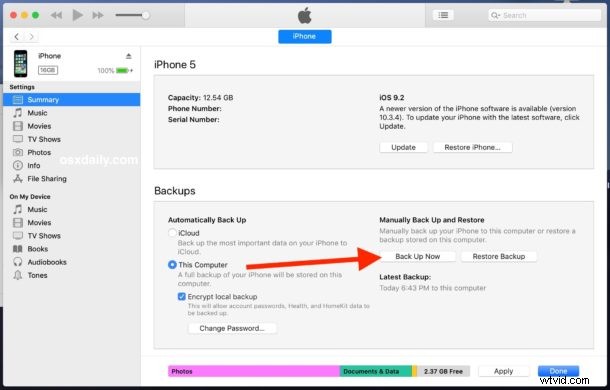This screenshot has width=610, height=390.
Task: Open Music under Settings
Action: (x=72, y=113)
